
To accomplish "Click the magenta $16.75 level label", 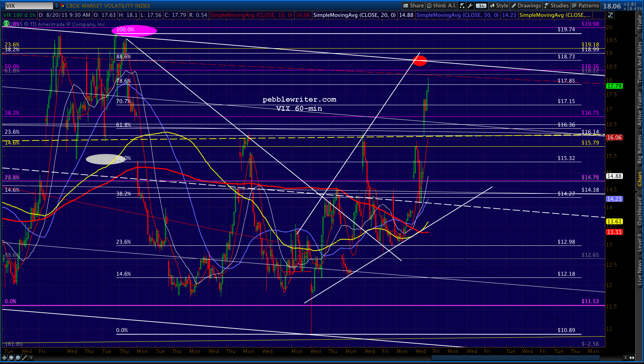I will pyautogui.click(x=590, y=113).
